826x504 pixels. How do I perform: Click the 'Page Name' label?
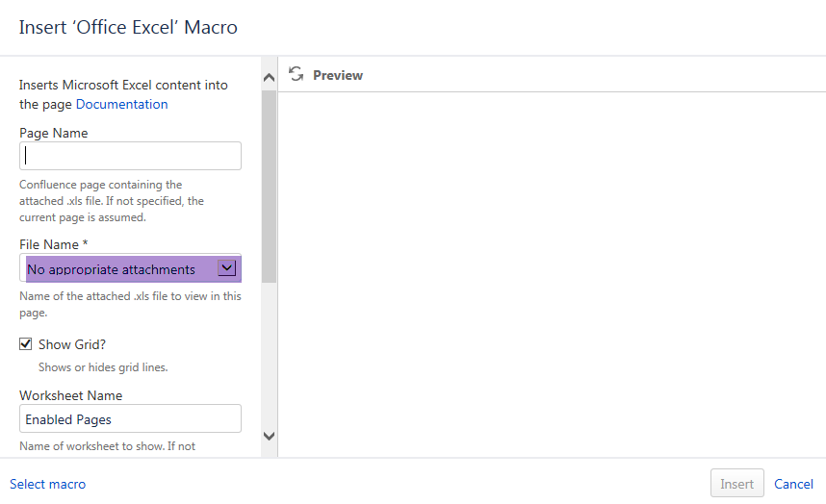coord(54,133)
